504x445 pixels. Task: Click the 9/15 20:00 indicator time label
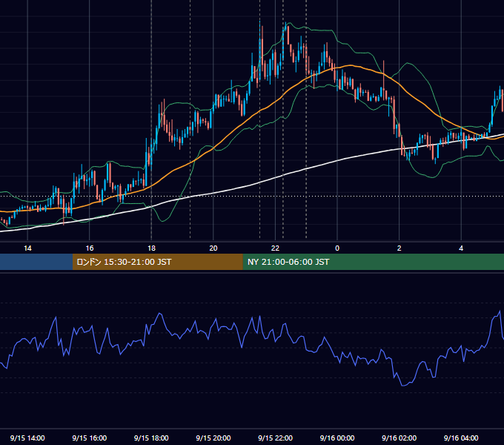point(213,438)
